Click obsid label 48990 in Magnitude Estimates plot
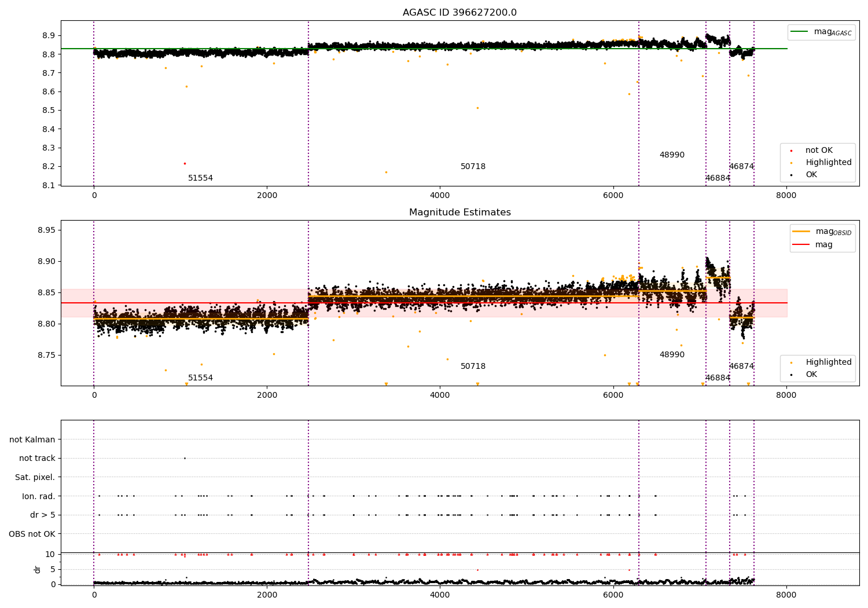The height and width of the screenshot is (608, 868). tap(672, 355)
